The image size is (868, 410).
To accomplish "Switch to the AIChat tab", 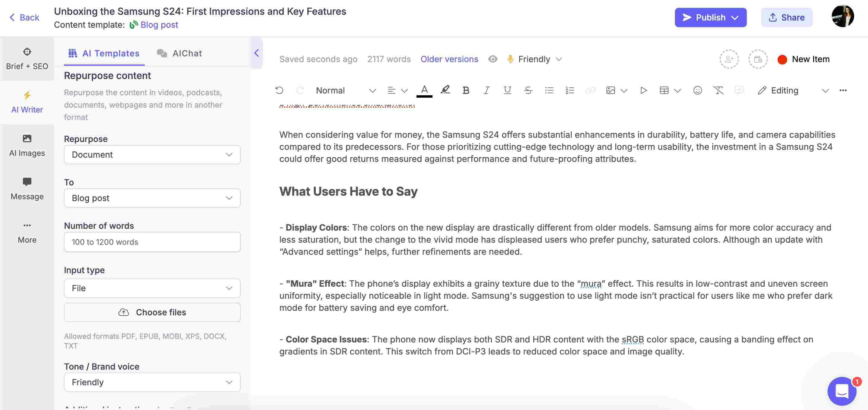I will point(179,53).
